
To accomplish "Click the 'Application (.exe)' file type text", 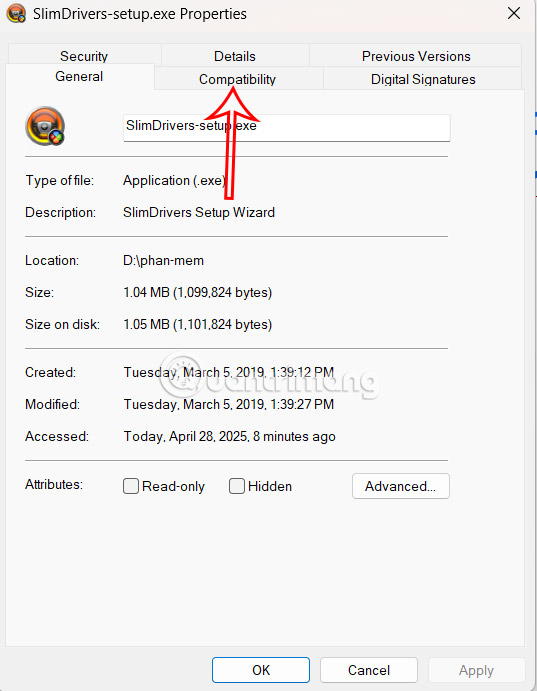I will [x=174, y=180].
